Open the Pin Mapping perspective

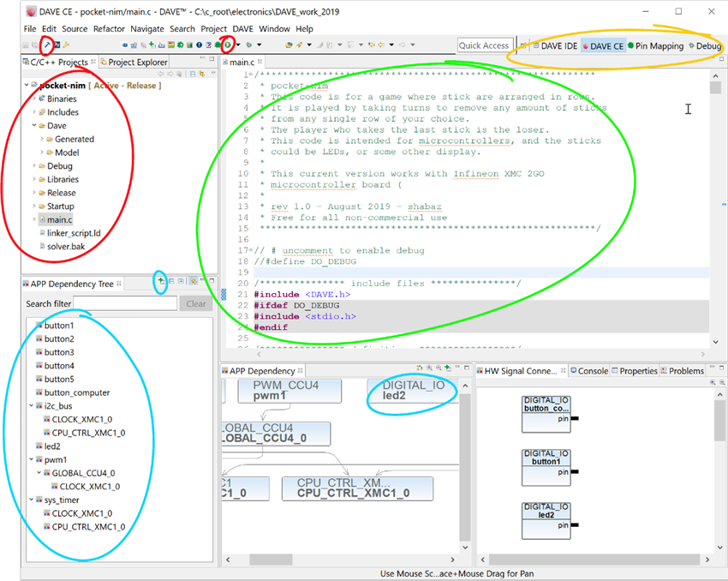coord(655,45)
